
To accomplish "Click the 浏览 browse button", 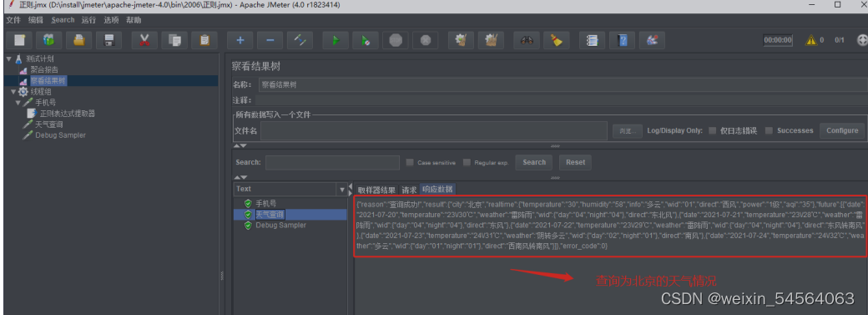I will pyautogui.click(x=627, y=131).
